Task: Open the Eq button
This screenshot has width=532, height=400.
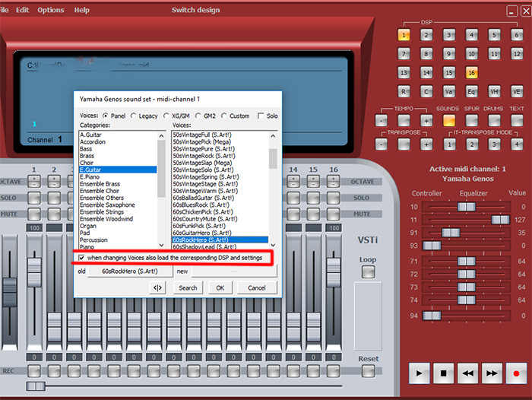Action: 472,91
